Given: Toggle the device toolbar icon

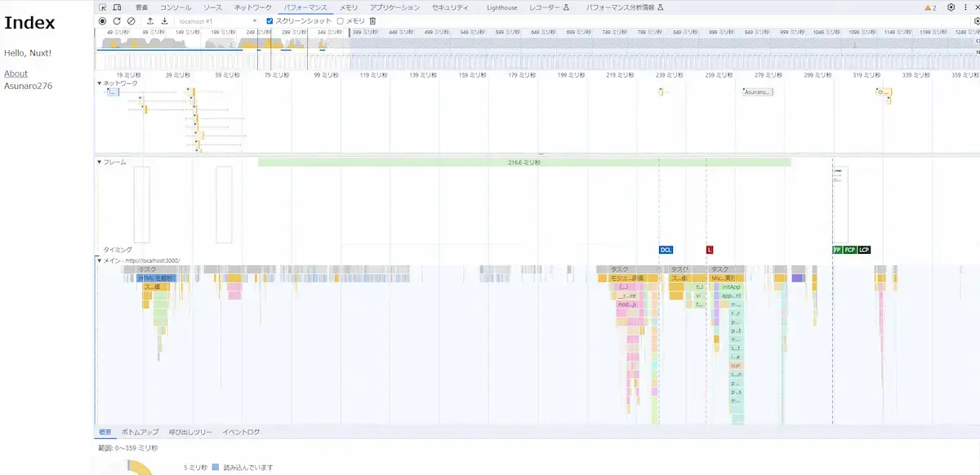Looking at the screenshot, I should click(118, 7).
